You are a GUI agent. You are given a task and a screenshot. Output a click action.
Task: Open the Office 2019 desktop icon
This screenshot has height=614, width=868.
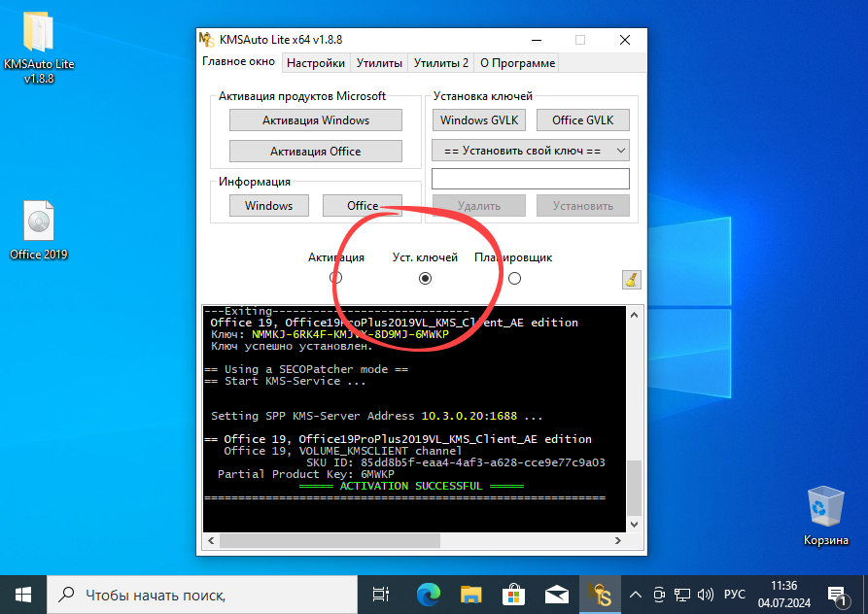[x=38, y=223]
